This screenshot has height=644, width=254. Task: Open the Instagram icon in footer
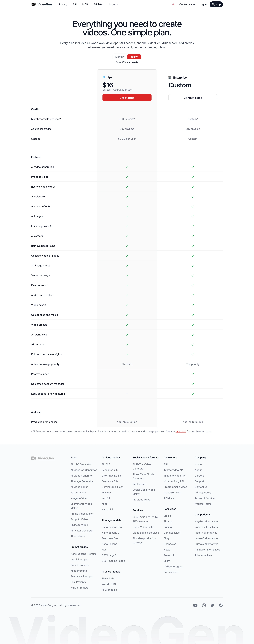pos(204,605)
